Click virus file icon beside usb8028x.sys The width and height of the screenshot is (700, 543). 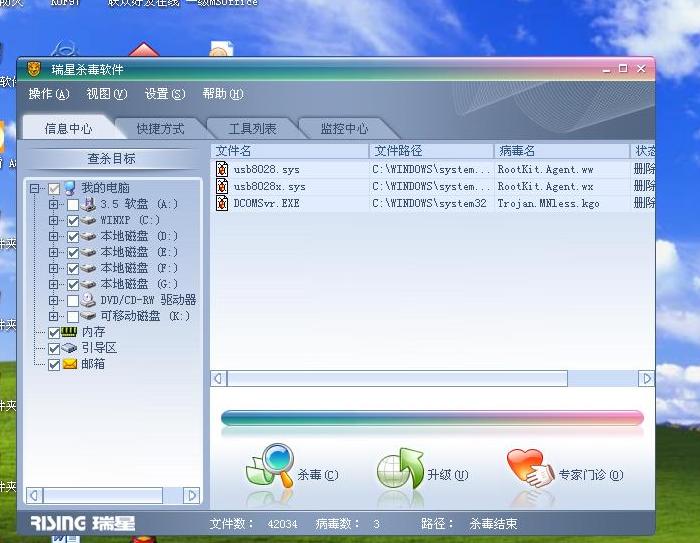point(222,186)
